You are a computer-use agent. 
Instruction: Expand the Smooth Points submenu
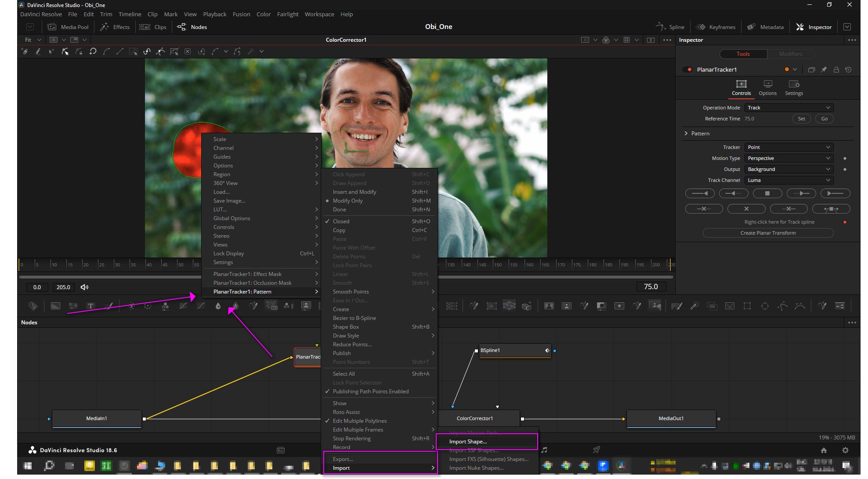click(x=379, y=292)
